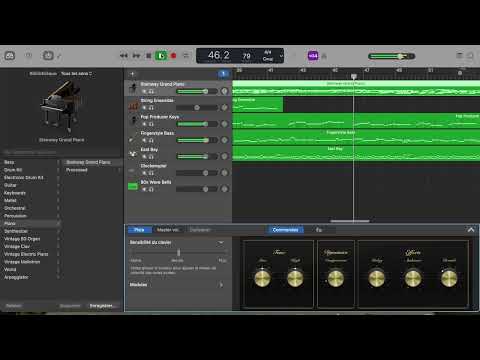Solo the 80s Wave Bells track
Image resolution: width=480 pixels, height=360 pixels.
pyautogui.click(x=151, y=189)
